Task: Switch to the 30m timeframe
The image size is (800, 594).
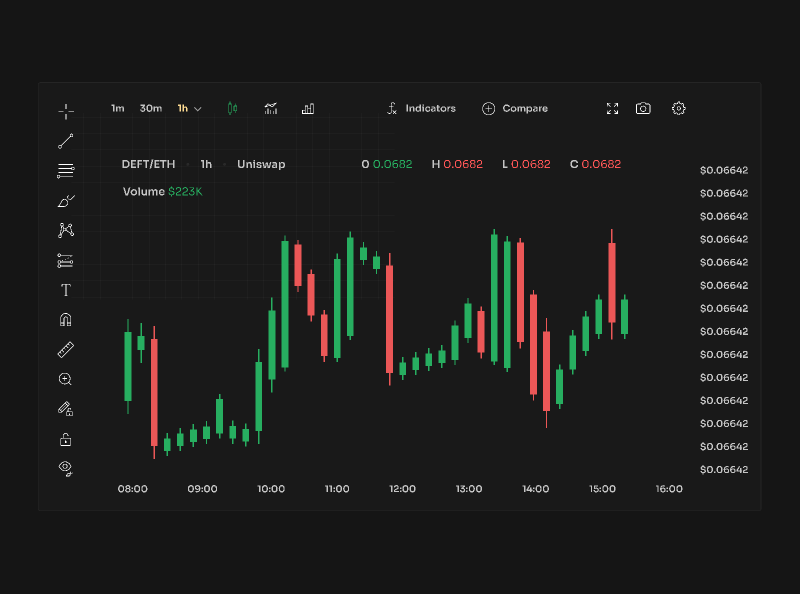Action: click(150, 108)
